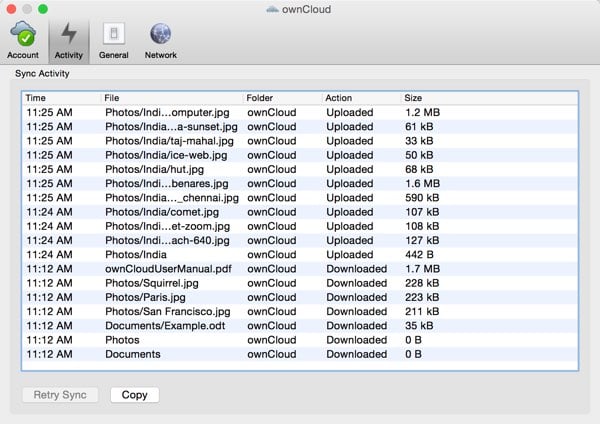Click Uploaded in the Photos/India/hut.jpg row
600x424 pixels.
(x=350, y=169)
